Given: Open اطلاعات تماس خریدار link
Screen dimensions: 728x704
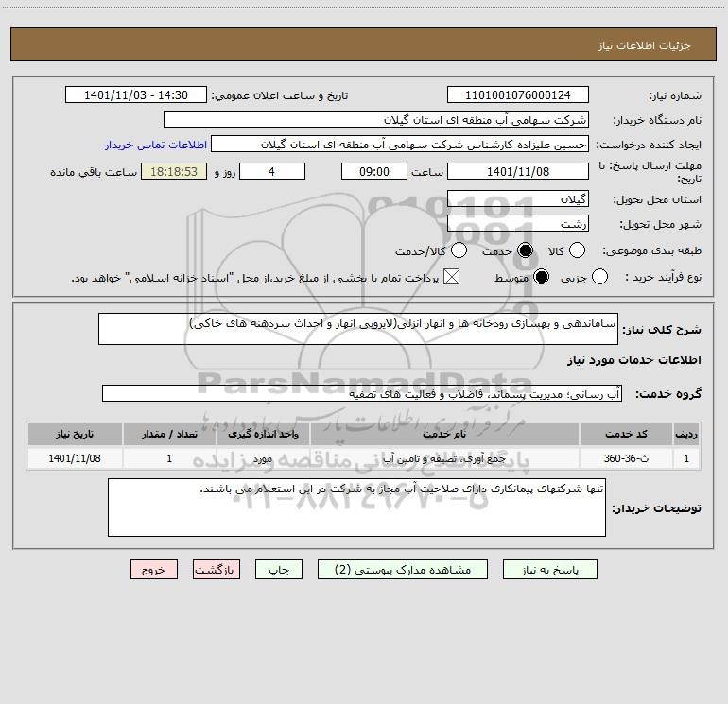Looking at the screenshot, I should pyautogui.click(x=156, y=145).
